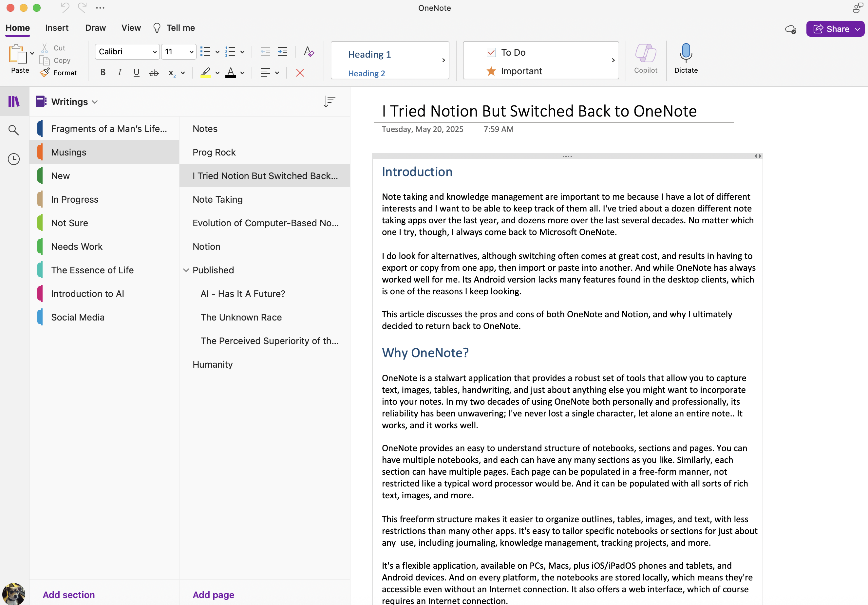Click the Copy icon
The width and height of the screenshot is (868, 605).
pos(45,61)
